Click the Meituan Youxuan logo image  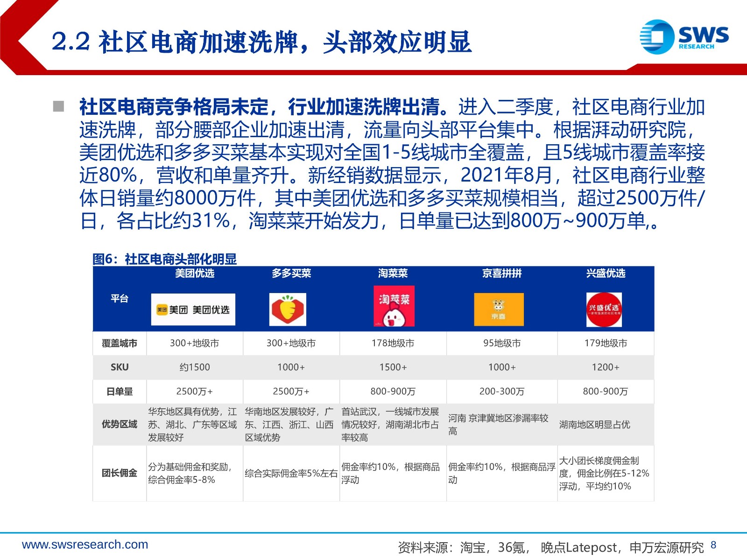coord(193,309)
